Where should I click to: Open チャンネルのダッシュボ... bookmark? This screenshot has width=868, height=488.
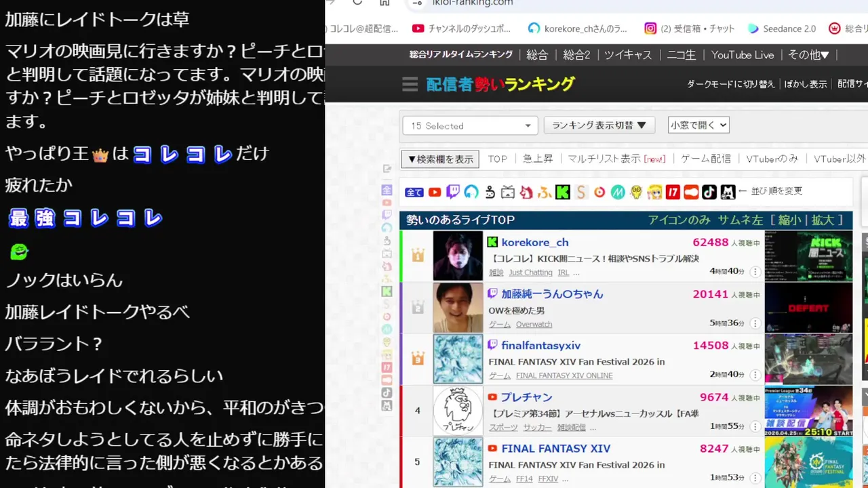pyautogui.click(x=461, y=28)
